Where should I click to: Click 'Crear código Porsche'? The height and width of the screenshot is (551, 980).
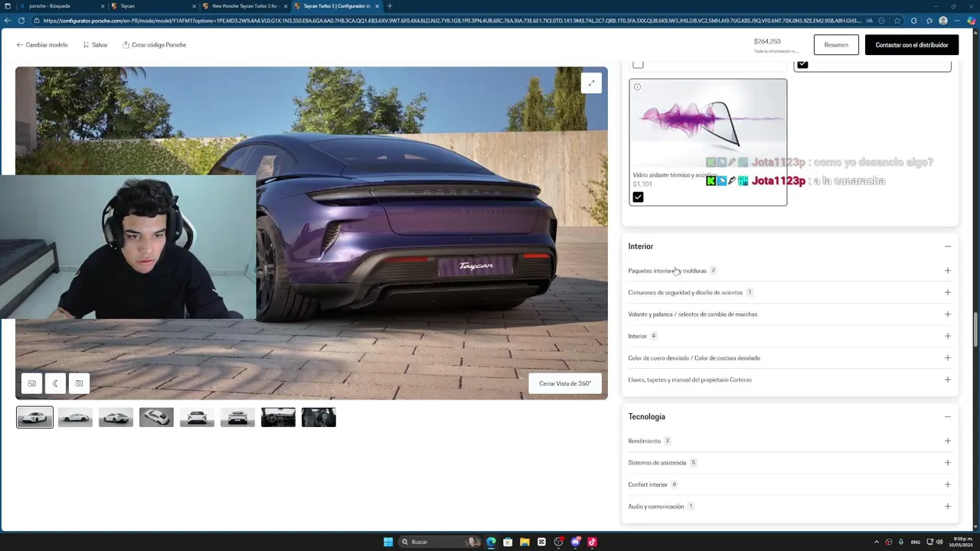pos(154,45)
